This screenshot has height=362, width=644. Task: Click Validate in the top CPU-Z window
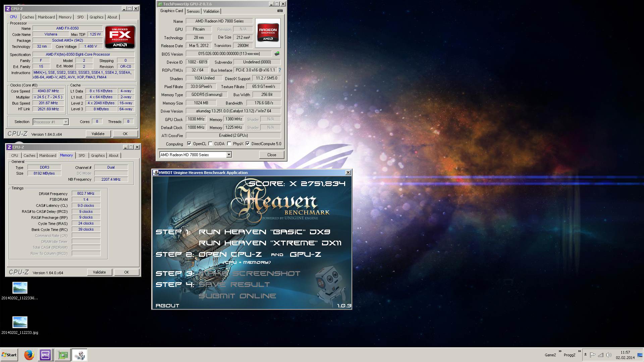(x=98, y=134)
